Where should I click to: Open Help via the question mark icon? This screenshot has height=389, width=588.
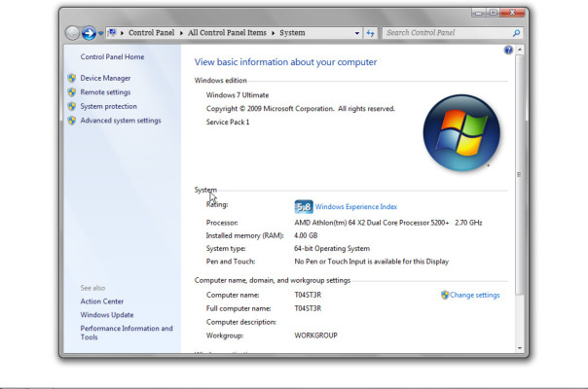508,50
